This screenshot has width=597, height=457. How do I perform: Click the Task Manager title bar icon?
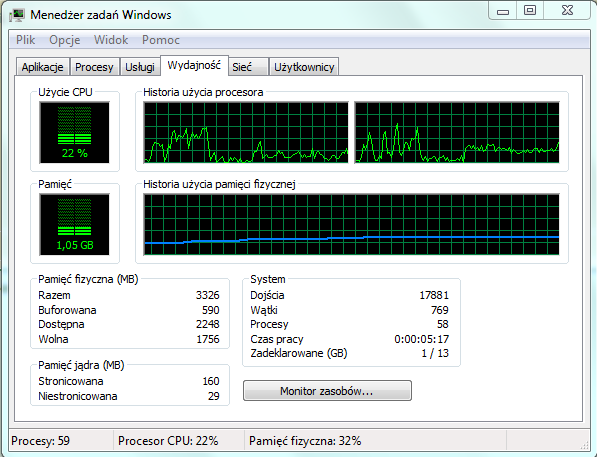(x=17, y=15)
